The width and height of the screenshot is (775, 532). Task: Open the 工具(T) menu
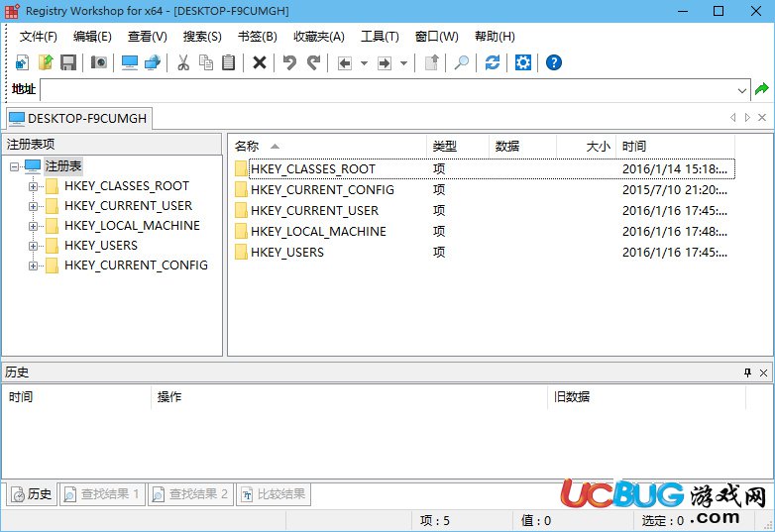pos(380,37)
